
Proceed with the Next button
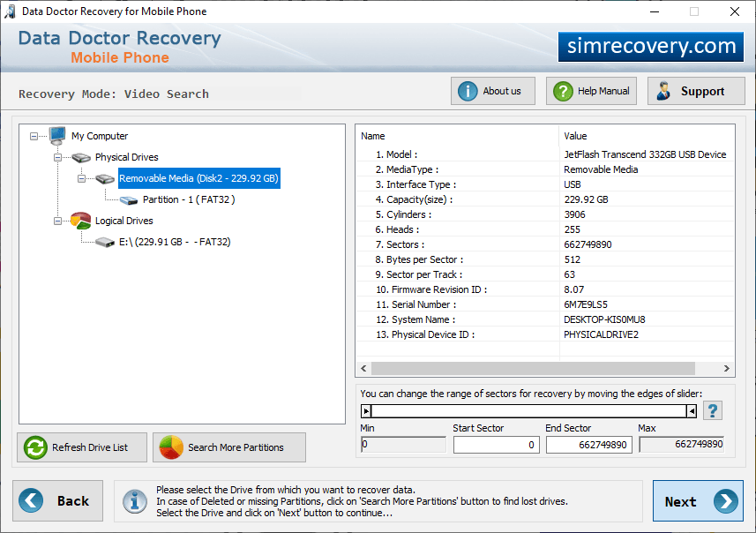(x=698, y=501)
